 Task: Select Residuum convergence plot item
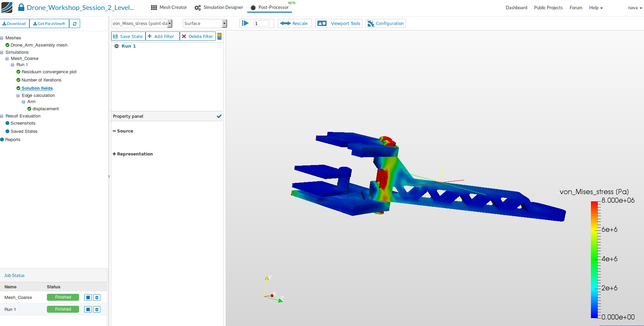pyautogui.click(x=49, y=72)
